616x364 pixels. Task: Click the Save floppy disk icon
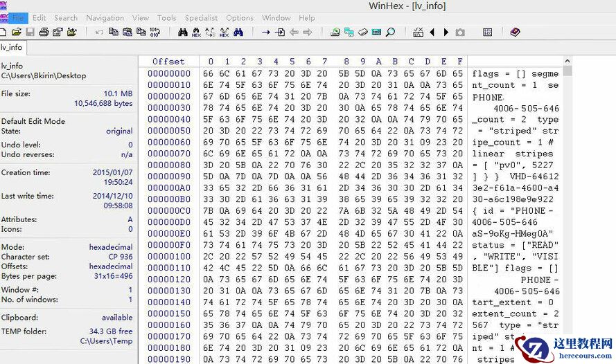[30, 32]
